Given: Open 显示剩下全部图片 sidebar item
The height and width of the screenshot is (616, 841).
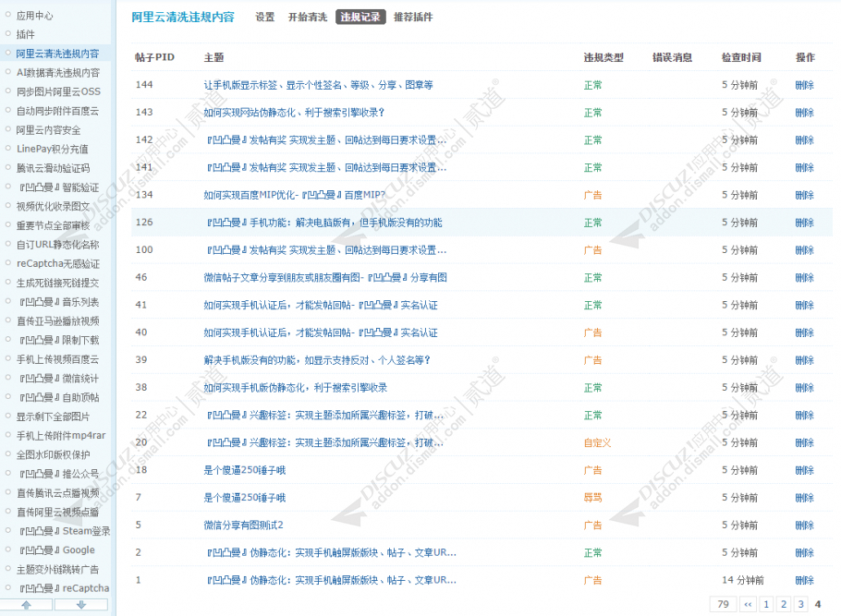Looking at the screenshot, I should tap(53, 417).
